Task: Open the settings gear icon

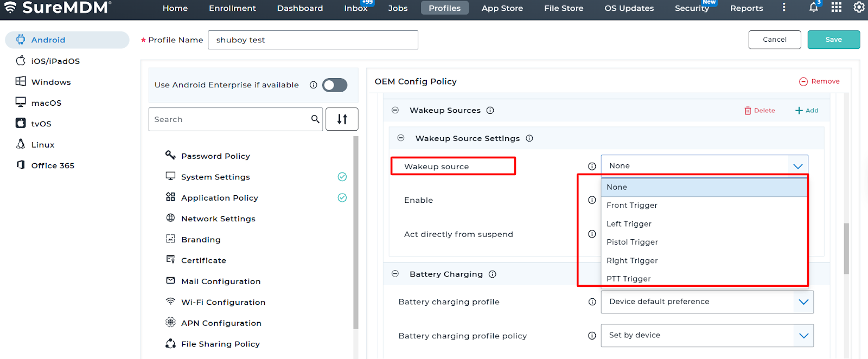Action: (859, 8)
